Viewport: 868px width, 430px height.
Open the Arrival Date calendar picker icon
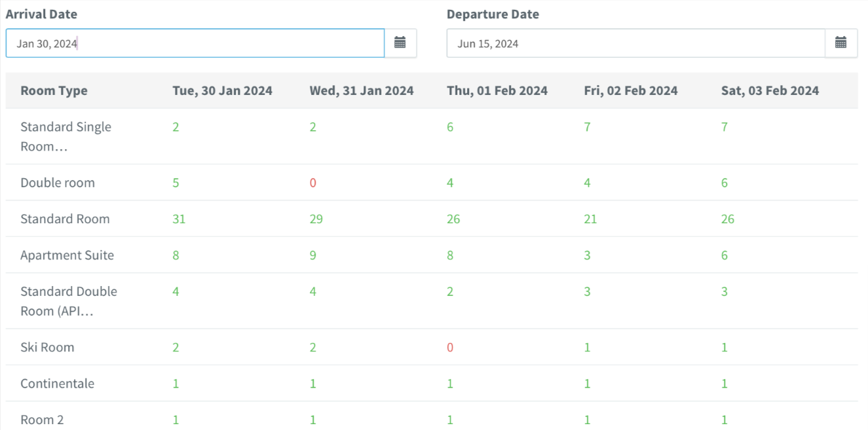coord(400,43)
